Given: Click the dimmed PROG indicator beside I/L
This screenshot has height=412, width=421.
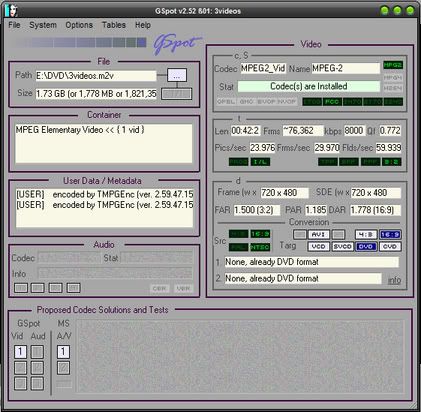Looking at the screenshot, I should tap(239, 162).
